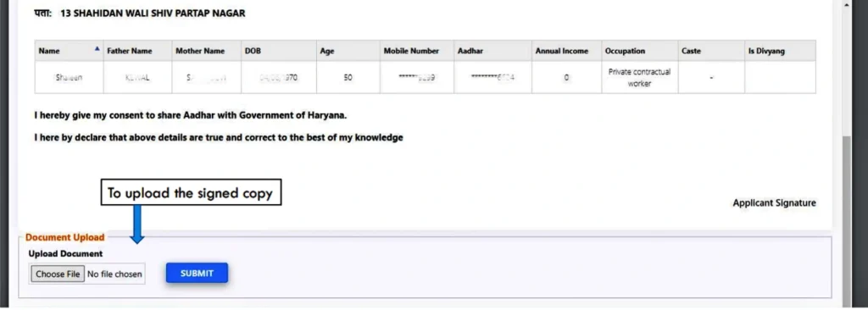
Task: Click the 'No file chosen' file field
Action: pyautogui.click(x=114, y=274)
